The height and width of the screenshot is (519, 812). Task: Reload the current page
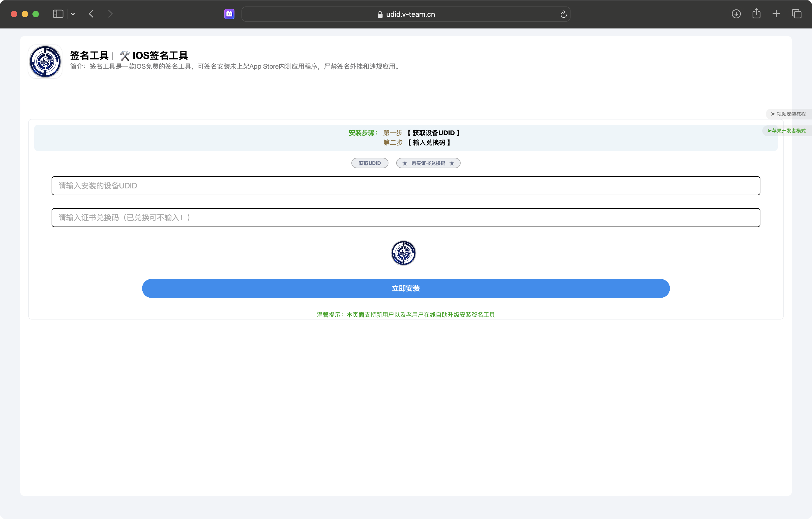[x=563, y=14]
